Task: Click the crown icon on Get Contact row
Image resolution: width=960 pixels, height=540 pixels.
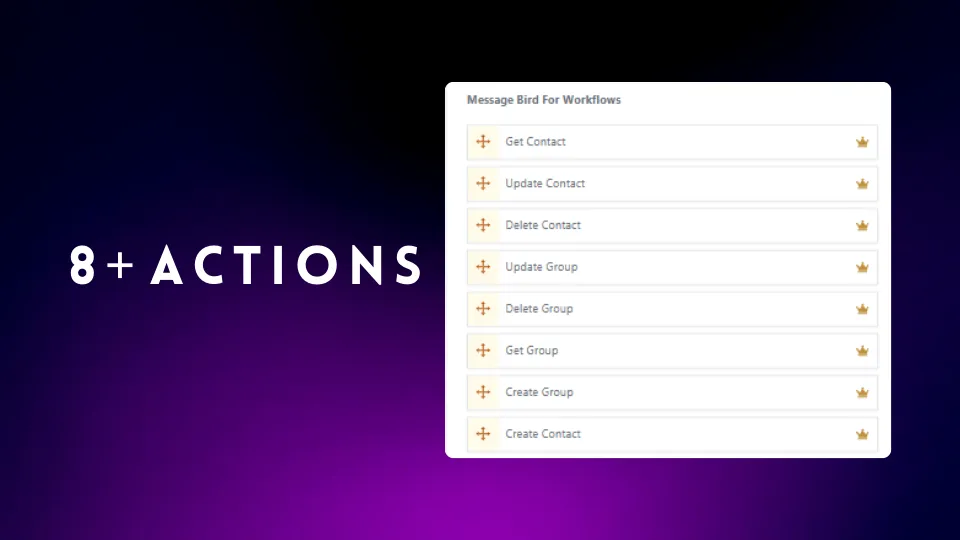Action: pyautogui.click(x=862, y=142)
